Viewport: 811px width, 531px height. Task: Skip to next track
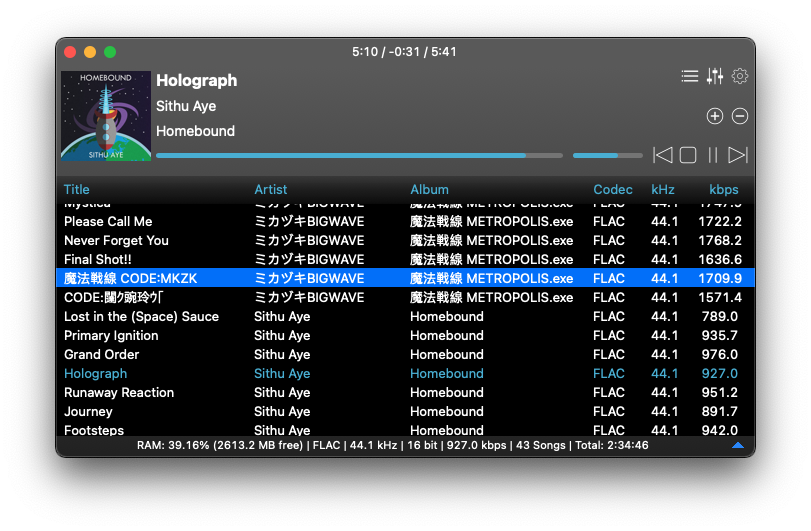point(738,155)
